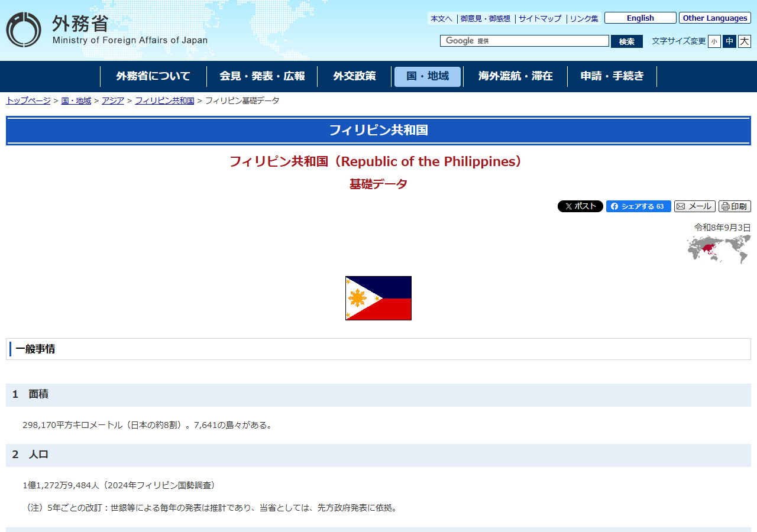Set text size to 小
Viewport: 757px width, 532px height.
coord(714,41)
